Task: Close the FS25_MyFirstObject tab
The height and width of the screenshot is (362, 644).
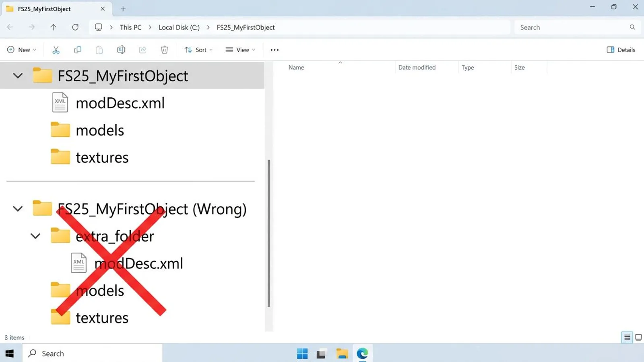Action: tap(103, 9)
